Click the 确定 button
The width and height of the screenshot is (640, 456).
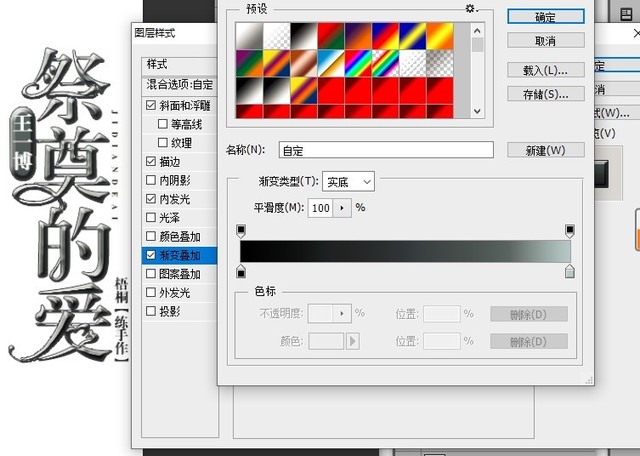(545, 17)
